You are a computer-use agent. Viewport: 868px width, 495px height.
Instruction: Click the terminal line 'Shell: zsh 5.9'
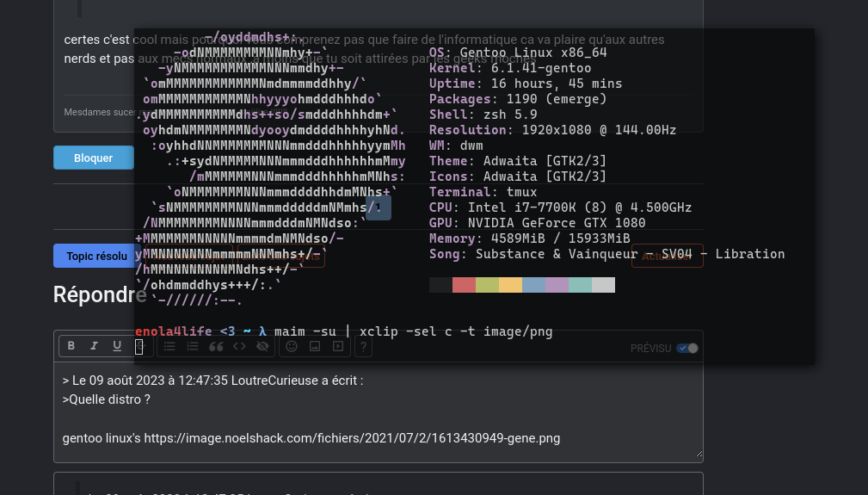click(x=483, y=114)
